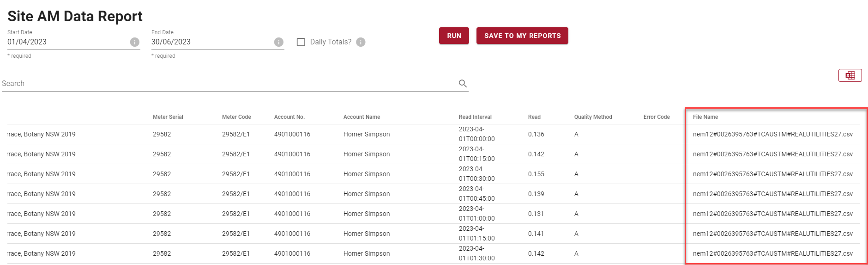Select read interval 2023-04-01T00:00:00
This screenshot has width=868, height=265.
tap(477, 134)
